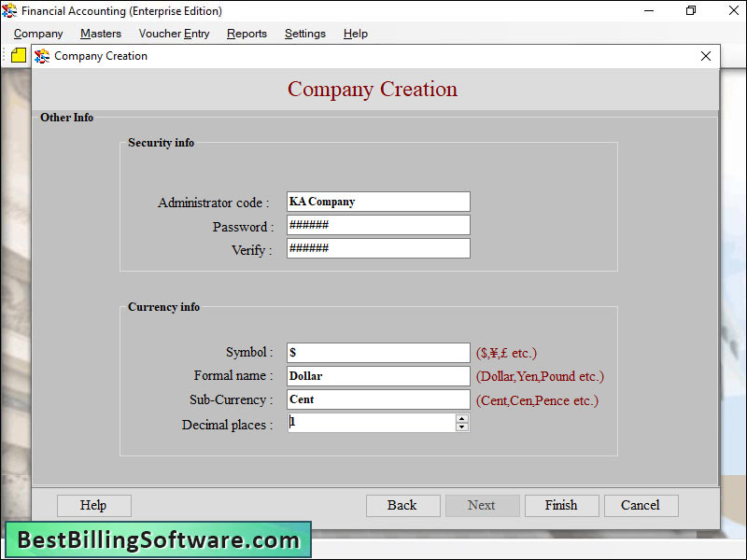This screenshot has height=560, width=747.
Task: Click the currency Symbol field
Action: [377, 353]
